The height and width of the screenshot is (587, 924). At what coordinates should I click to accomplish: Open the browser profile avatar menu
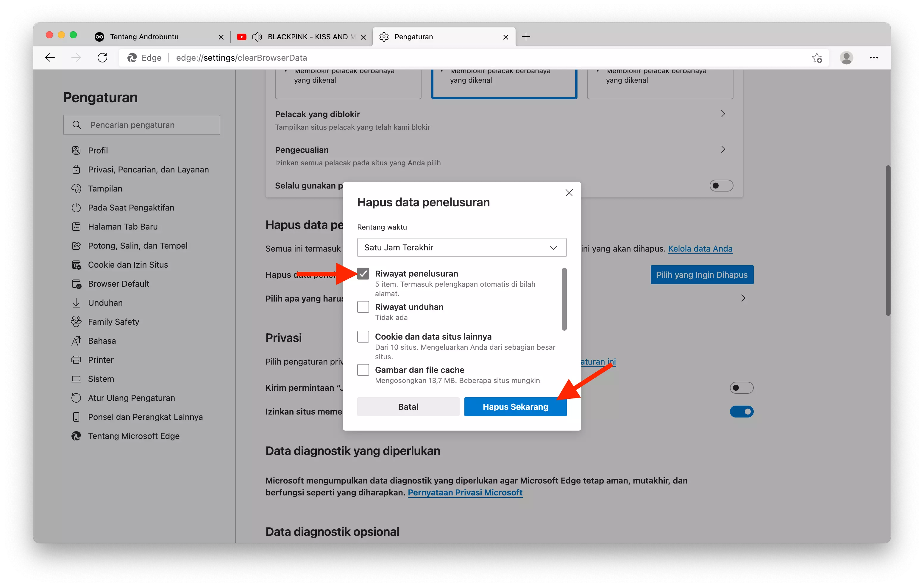click(x=847, y=57)
